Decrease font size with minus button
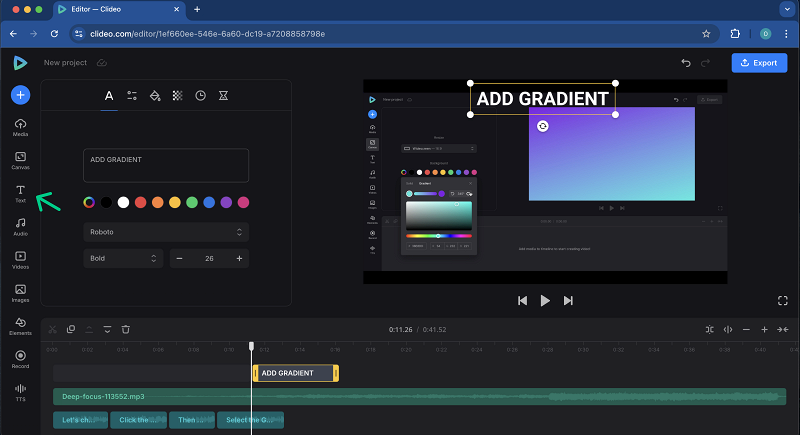800x435 pixels. click(179, 259)
